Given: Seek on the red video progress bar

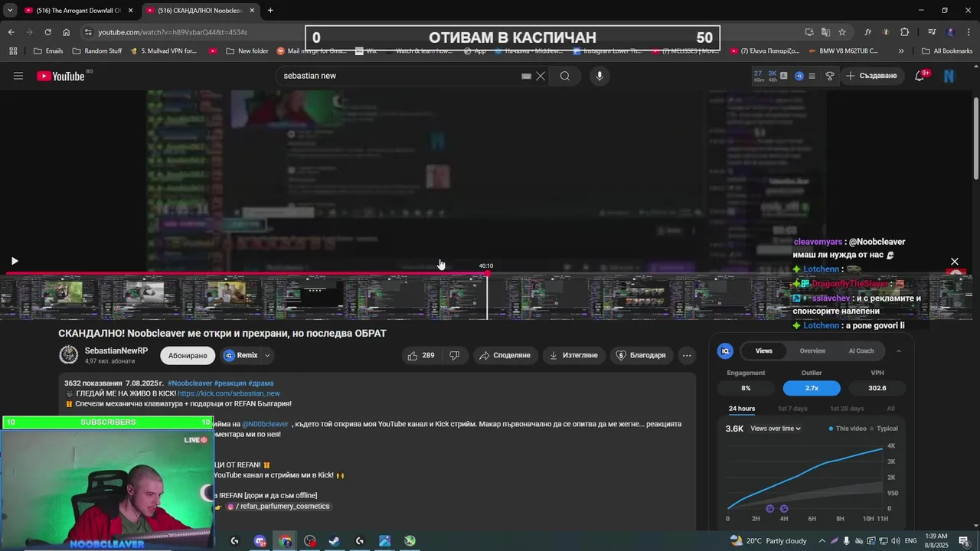Looking at the screenshot, I should [x=245, y=273].
